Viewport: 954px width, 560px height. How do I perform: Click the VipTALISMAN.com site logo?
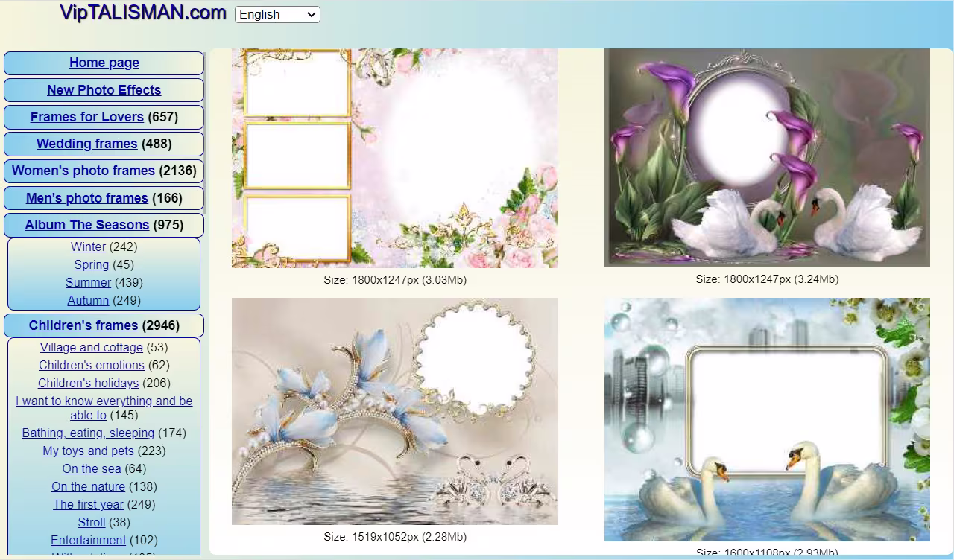coord(143,13)
